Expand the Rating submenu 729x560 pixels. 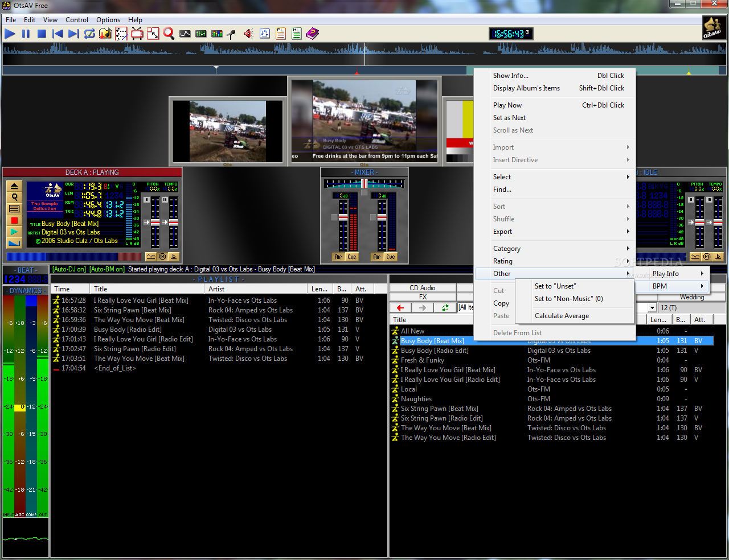pos(555,261)
